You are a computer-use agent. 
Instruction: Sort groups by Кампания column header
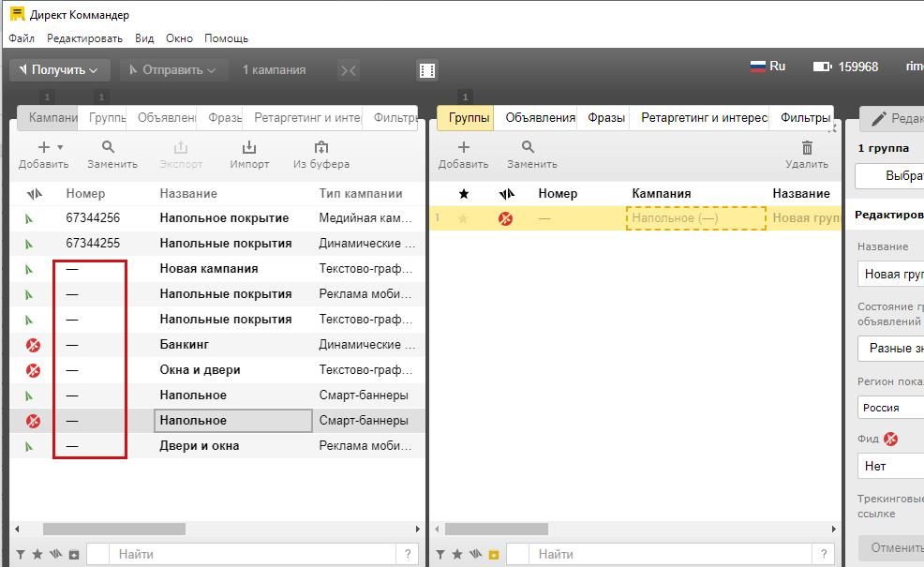coord(662,193)
